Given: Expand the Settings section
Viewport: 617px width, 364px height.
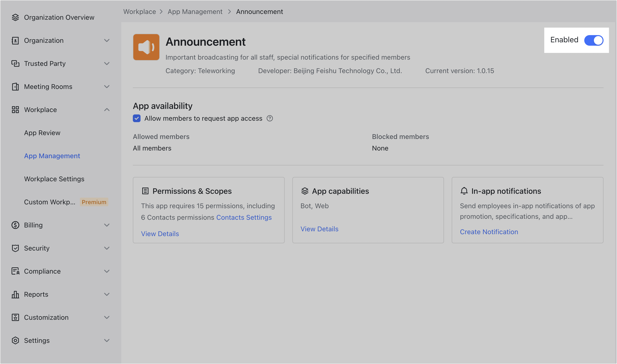Looking at the screenshot, I should tap(107, 340).
